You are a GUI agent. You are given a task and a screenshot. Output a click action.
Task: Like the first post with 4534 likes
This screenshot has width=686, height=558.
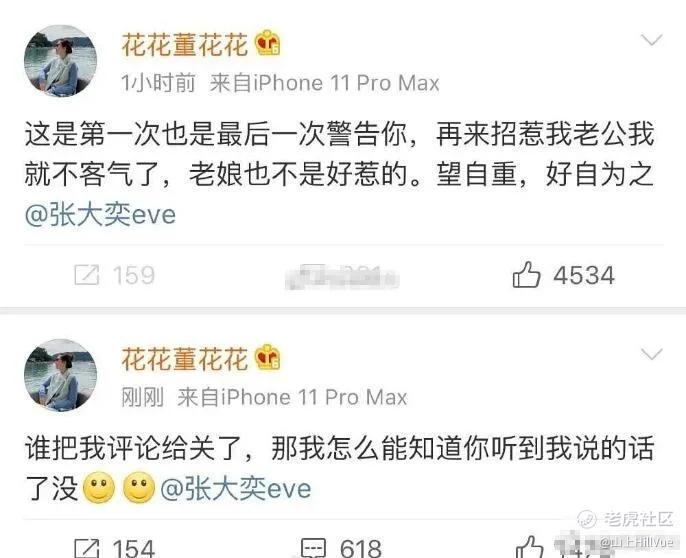tap(564, 275)
